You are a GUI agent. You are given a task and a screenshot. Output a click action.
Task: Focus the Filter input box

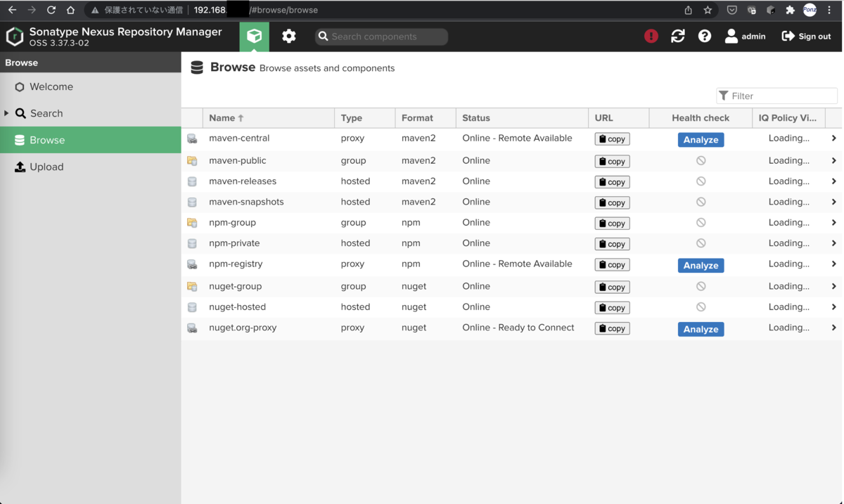(x=776, y=96)
